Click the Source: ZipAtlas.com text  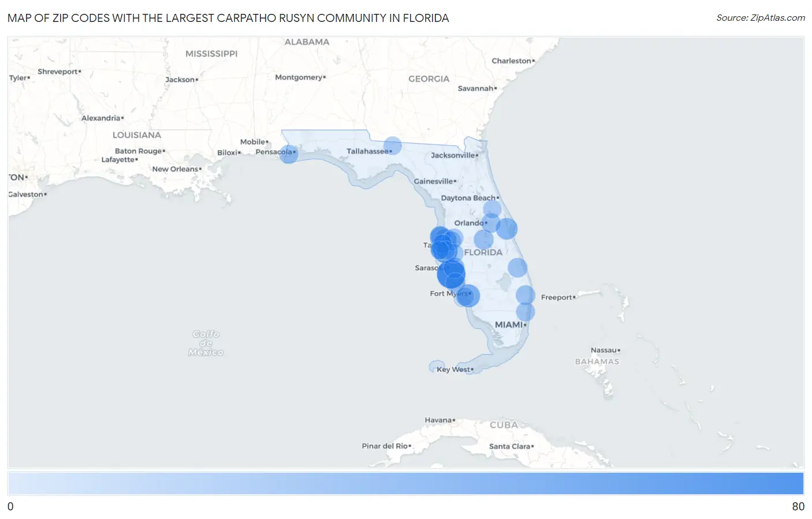pos(761,18)
